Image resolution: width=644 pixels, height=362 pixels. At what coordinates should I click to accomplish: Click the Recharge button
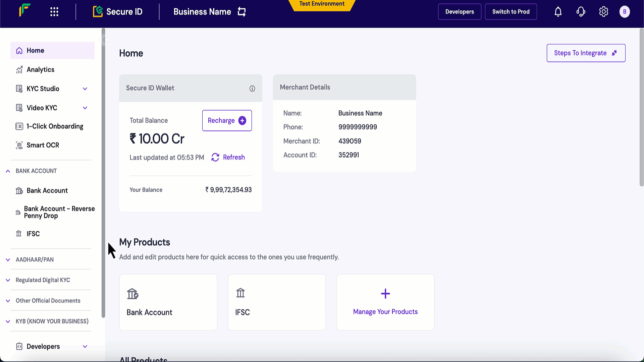tap(227, 120)
